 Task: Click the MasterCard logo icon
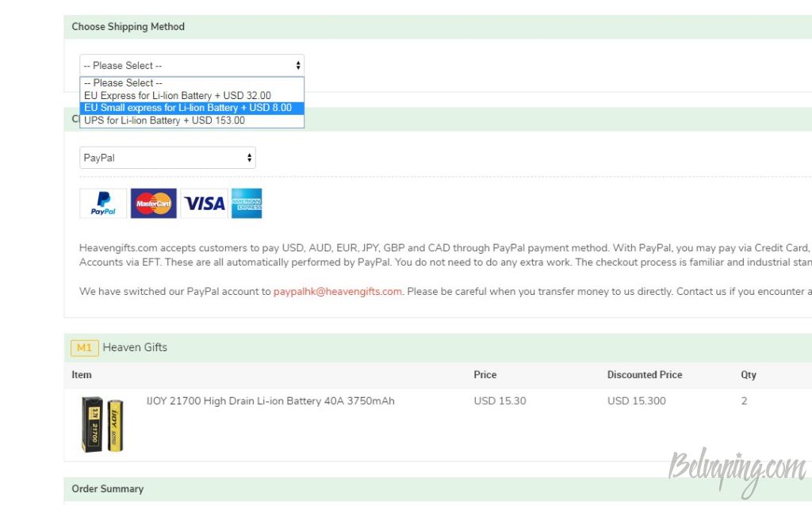click(153, 203)
